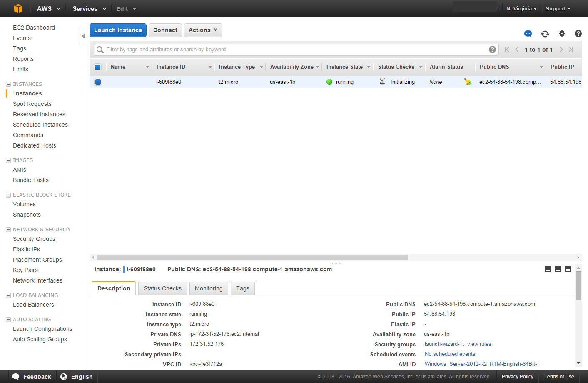Click the filter help icon in search bar
Viewport: 588px width, 383px height.
tap(492, 50)
